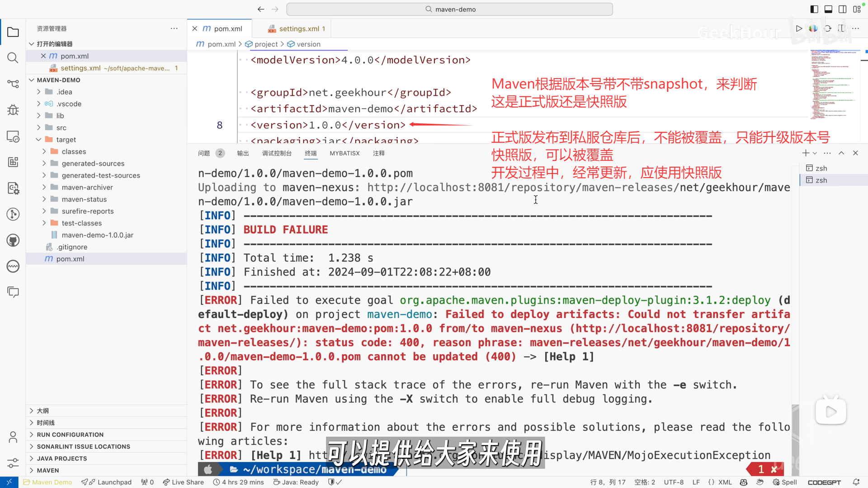Open notifications bell in status bar
This screenshot has height=488, width=868.
[856, 482]
